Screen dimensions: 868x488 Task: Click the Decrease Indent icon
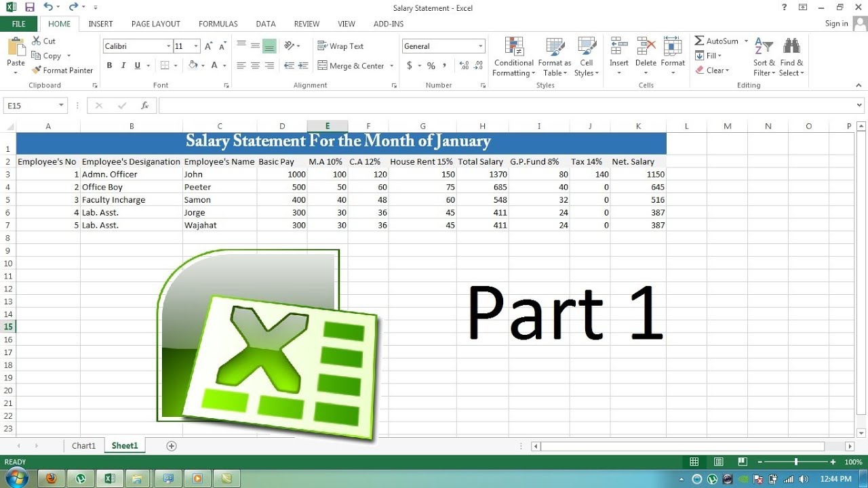point(290,66)
